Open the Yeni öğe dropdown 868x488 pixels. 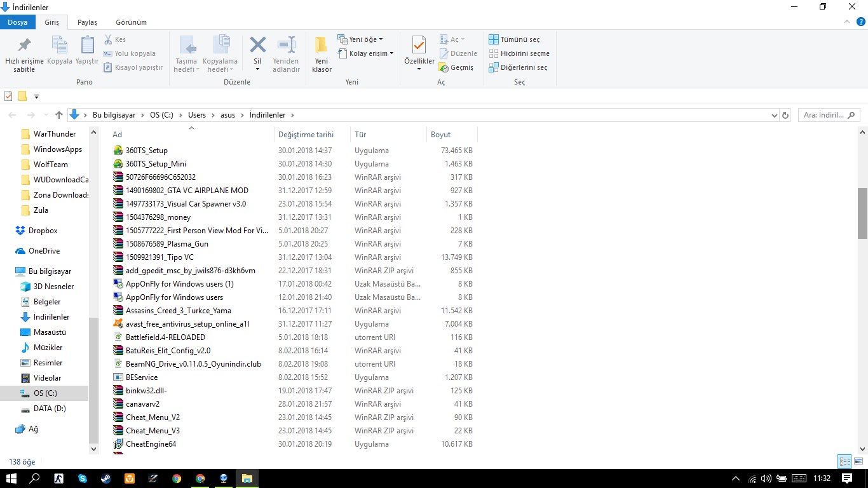tap(360, 39)
